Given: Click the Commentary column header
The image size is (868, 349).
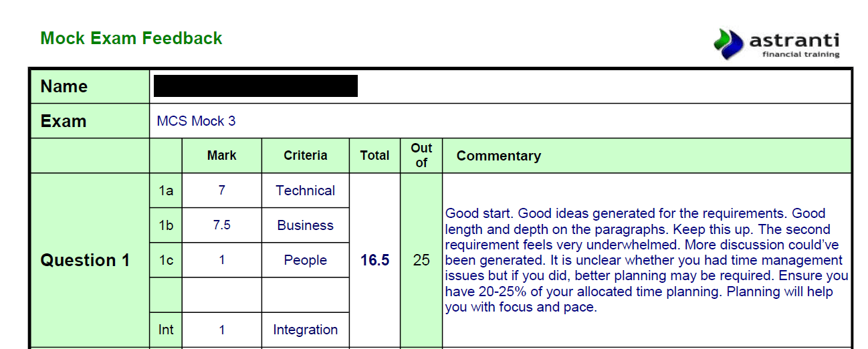Looking at the screenshot, I should tap(498, 156).
